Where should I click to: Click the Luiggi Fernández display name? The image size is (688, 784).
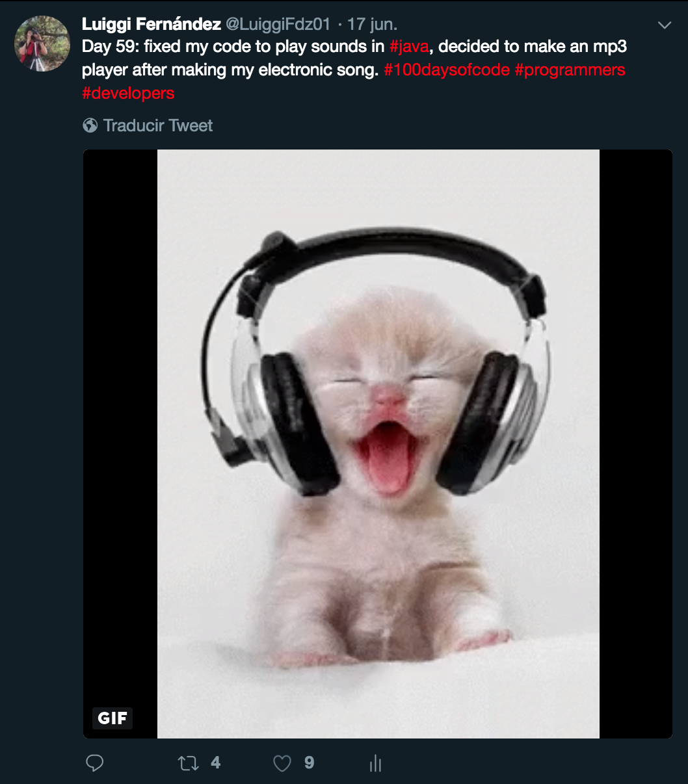click(152, 24)
